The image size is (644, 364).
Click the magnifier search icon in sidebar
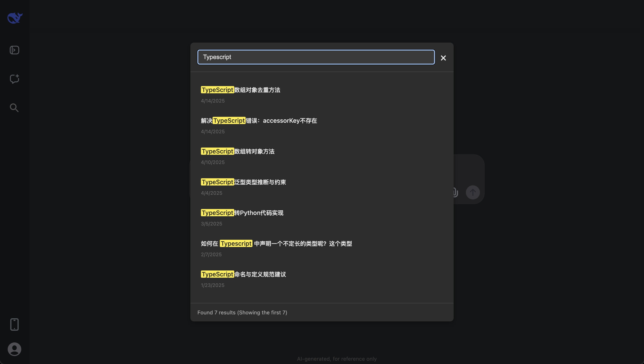pos(14,108)
